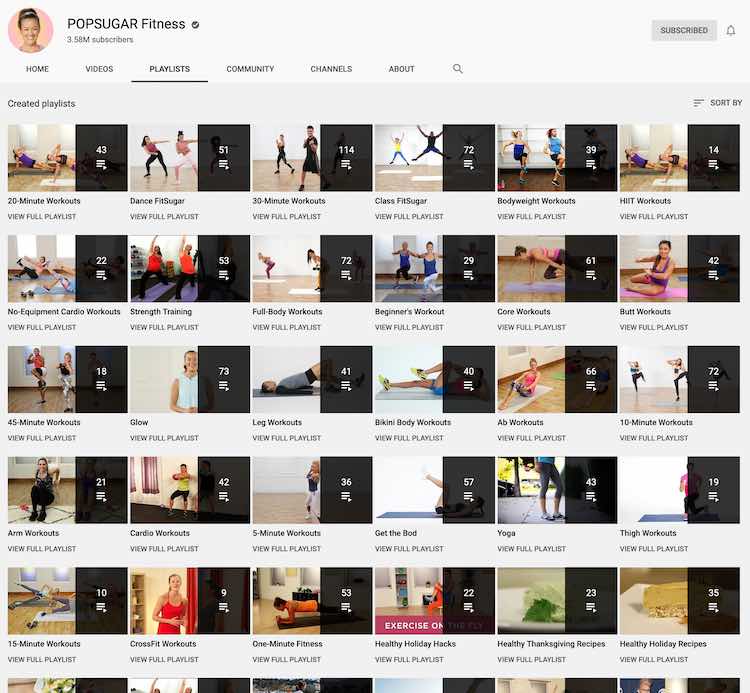View full playlist for 45-Minute Workouts
Screen dimensions: 750x693
(x=42, y=438)
